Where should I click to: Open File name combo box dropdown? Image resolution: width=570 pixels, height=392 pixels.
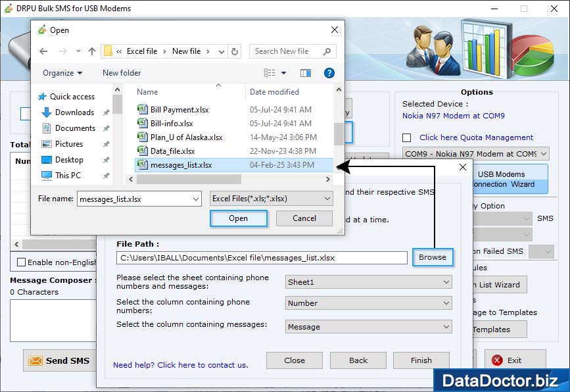pyautogui.click(x=195, y=199)
